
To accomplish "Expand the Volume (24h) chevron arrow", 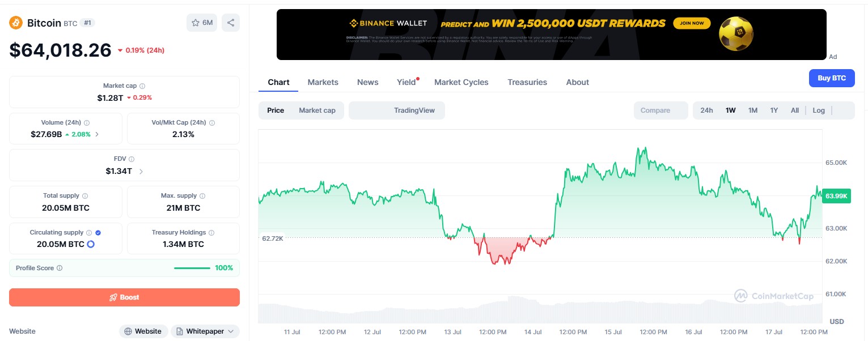I will tap(97, 134).
